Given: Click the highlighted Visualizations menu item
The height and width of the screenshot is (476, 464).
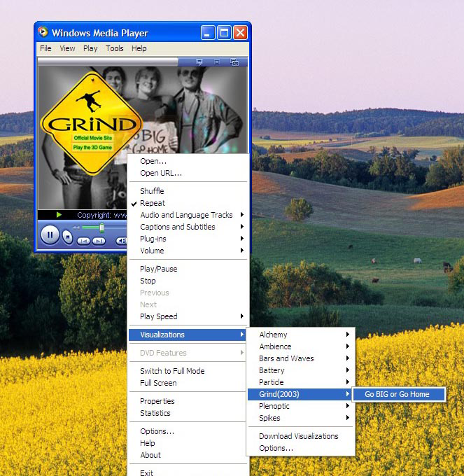Looking at the screenshot, I should 188,335.
